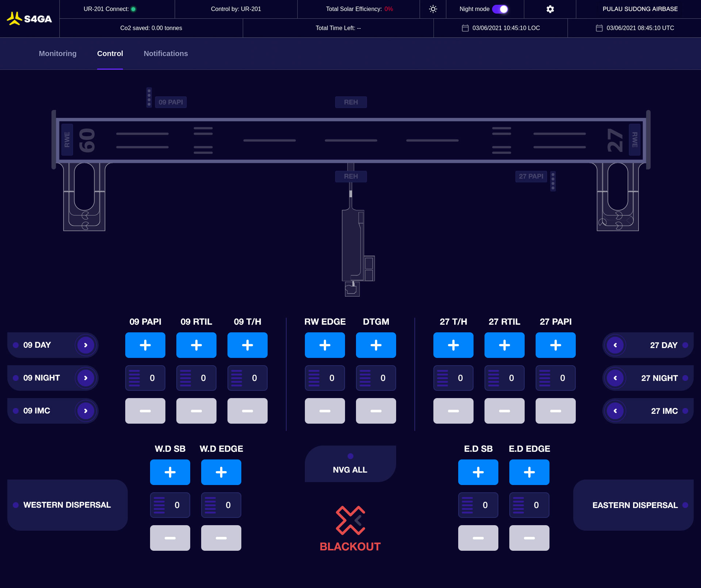Increase E.D SB intensity with plus
The image size is (701, 588).
(x=478, y=472)
